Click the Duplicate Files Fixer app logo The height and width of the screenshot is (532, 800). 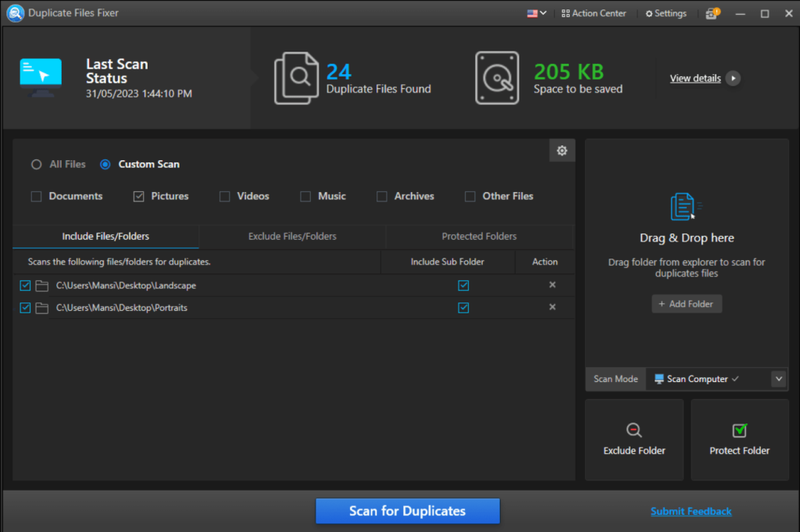point(16,12)
